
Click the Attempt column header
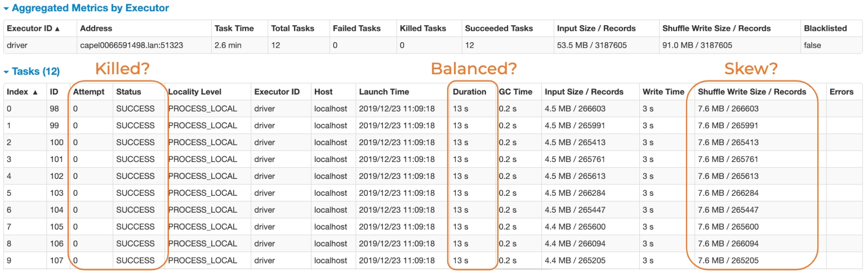[x=89, y=92]
